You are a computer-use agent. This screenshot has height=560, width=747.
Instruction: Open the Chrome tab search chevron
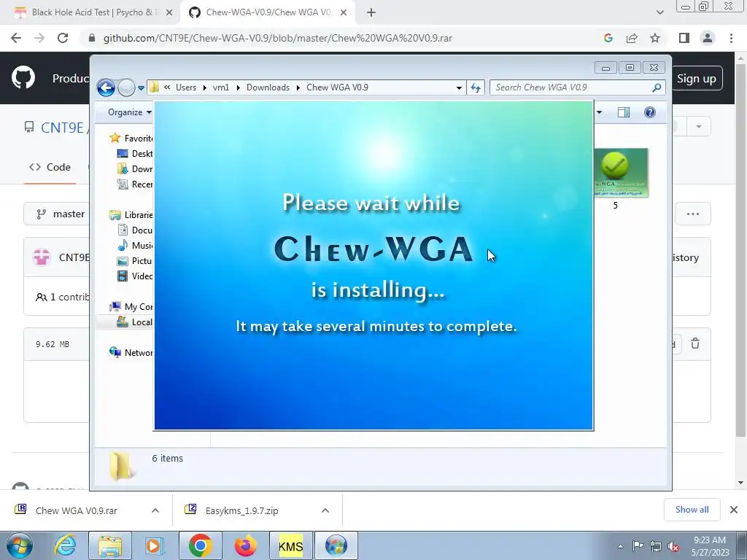coord(659,12)
